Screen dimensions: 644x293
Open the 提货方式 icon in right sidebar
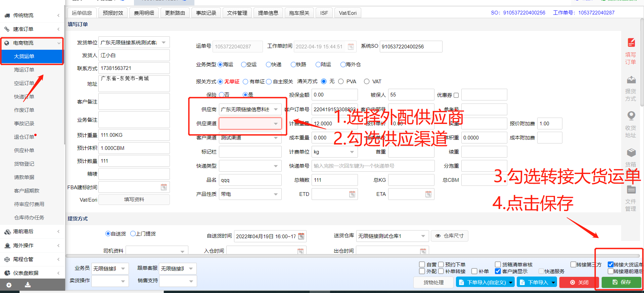(x=631, y=80)
